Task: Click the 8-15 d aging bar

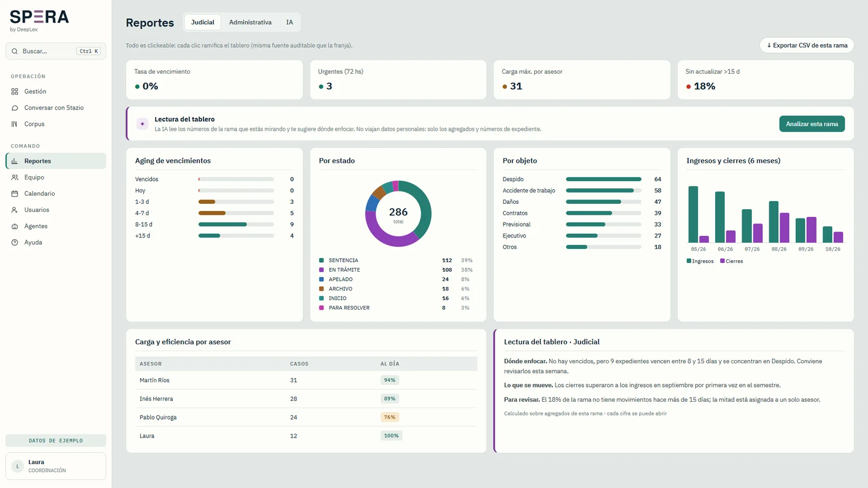Action: tap(236, 224)
